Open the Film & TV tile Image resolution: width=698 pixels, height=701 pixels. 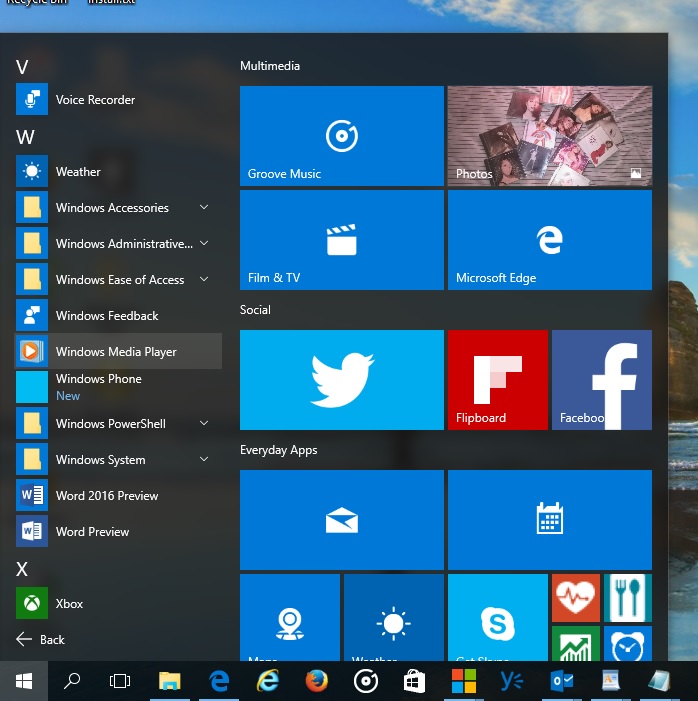[x=342, y=240]
